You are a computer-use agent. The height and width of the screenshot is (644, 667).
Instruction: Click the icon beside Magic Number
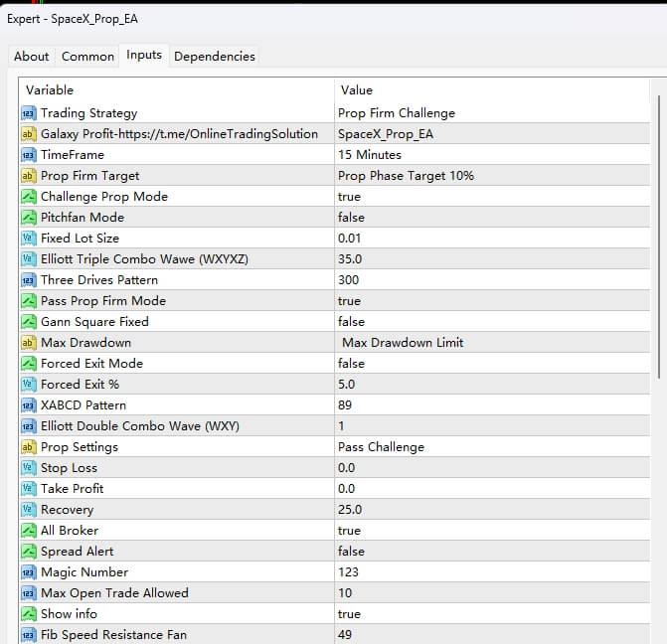[x=28, y=572]
